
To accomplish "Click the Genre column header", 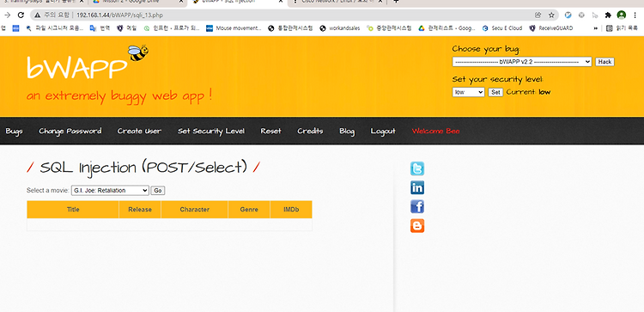I will click(249, 209).
